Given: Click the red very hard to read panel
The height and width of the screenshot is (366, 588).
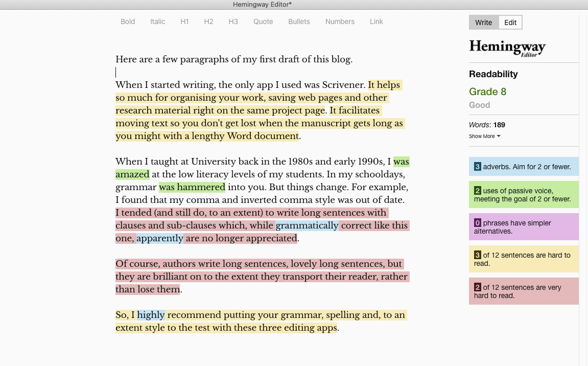Looking at the screenshot, I should (x=524, y=291).
